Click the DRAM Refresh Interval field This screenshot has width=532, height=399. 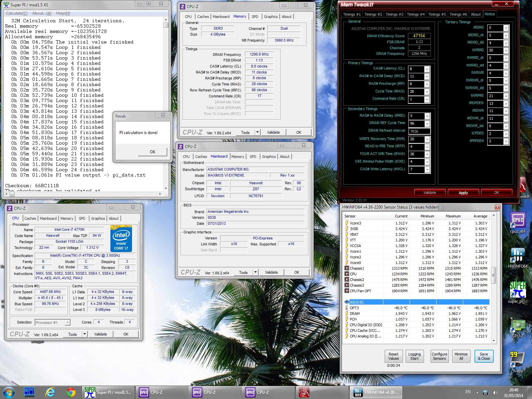coord(420,131)
